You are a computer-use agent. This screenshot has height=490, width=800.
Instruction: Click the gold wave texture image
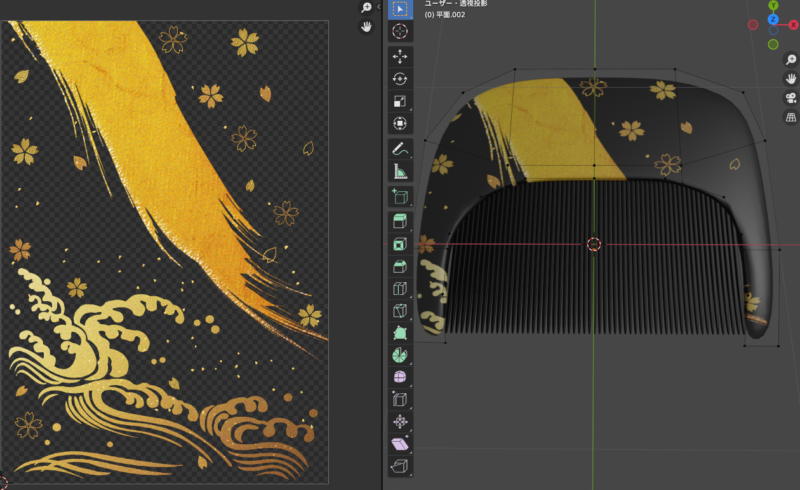click(165, 252)
